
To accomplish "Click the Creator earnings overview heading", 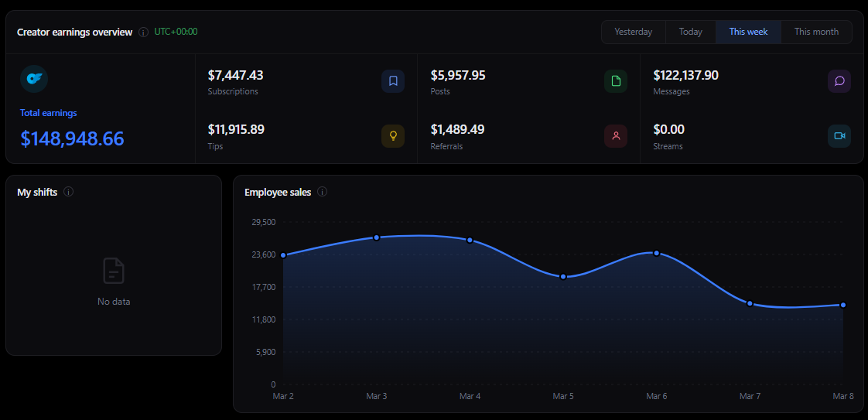I will click(75, 32).
